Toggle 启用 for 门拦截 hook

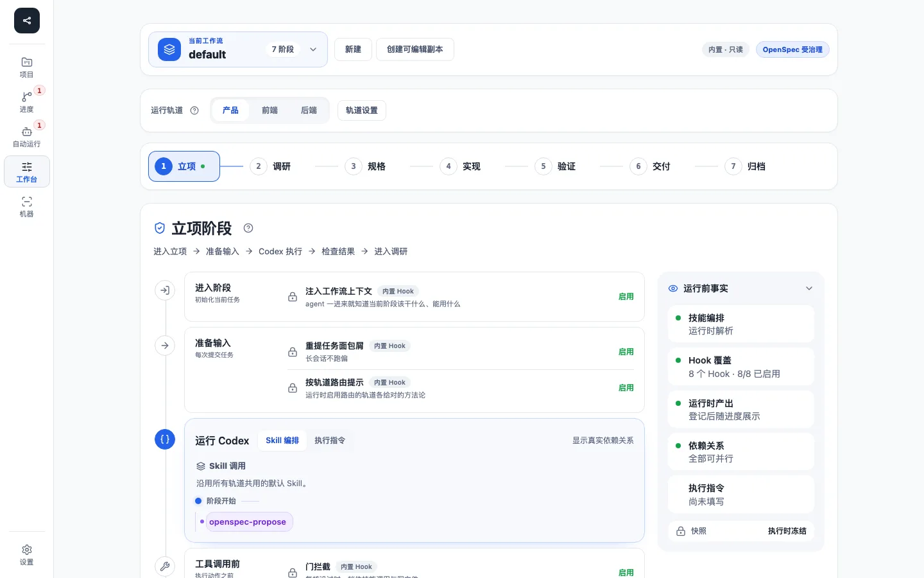click(626, 572)
